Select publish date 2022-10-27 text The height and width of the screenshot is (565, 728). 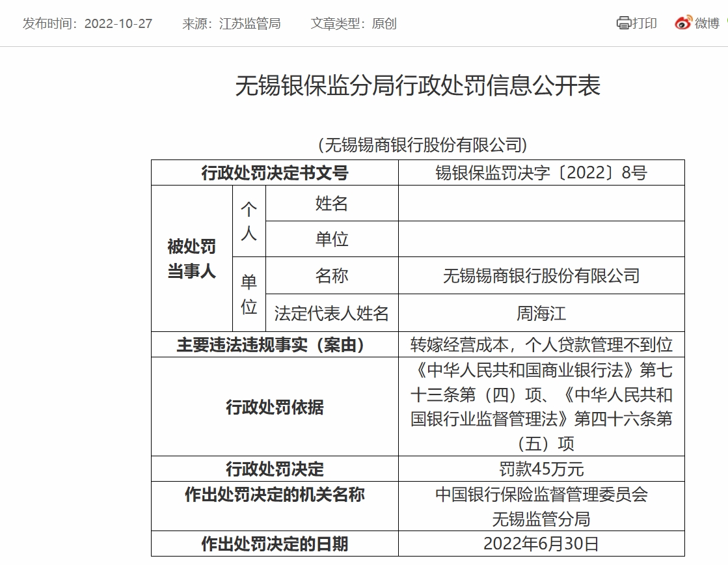coord(118,23)
